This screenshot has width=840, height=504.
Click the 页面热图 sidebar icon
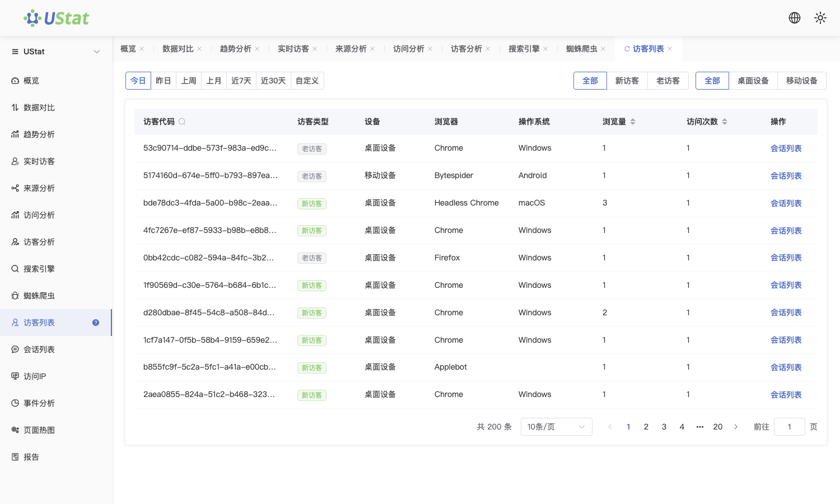pos(15,430)
